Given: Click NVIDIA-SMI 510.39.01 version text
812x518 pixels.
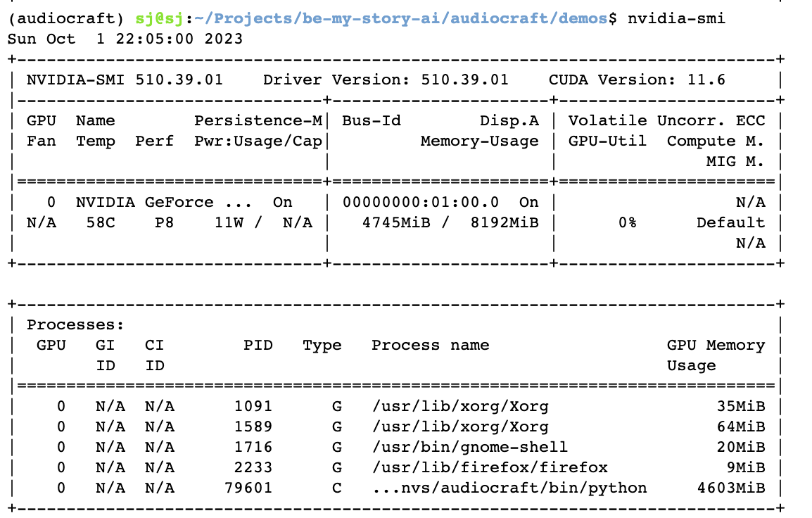Looking at the screenshot, I should pyautogui.click(x=125, y=80).
